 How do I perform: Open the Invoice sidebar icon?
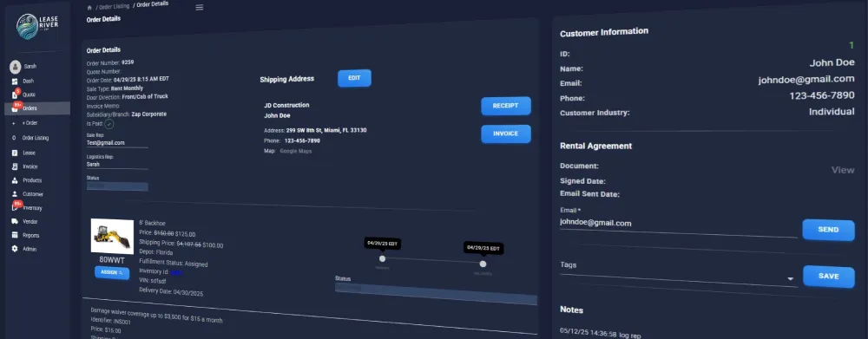point(15,166)
